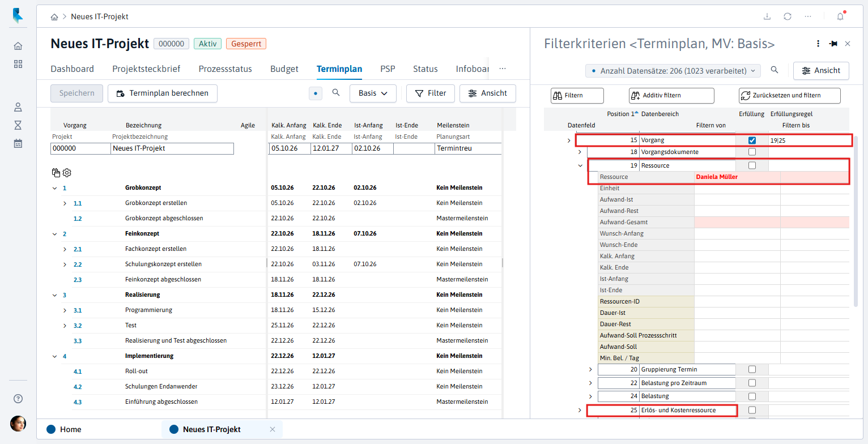The image size is (868, 444).
Task: Click the search icon in the filter criteria panel
Action: (775, 70)
